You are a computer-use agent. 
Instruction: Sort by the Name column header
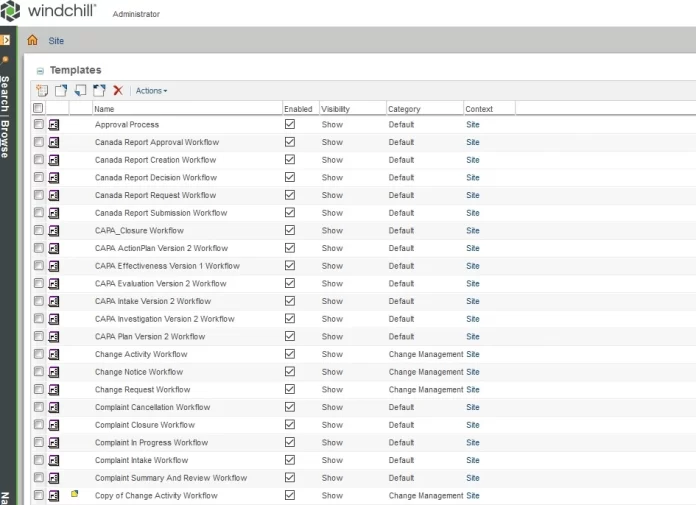(187, 109)
